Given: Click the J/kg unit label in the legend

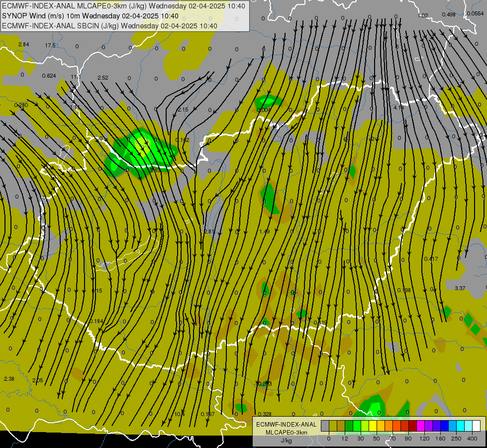Looking at the screenshot, I should point(286,441).
